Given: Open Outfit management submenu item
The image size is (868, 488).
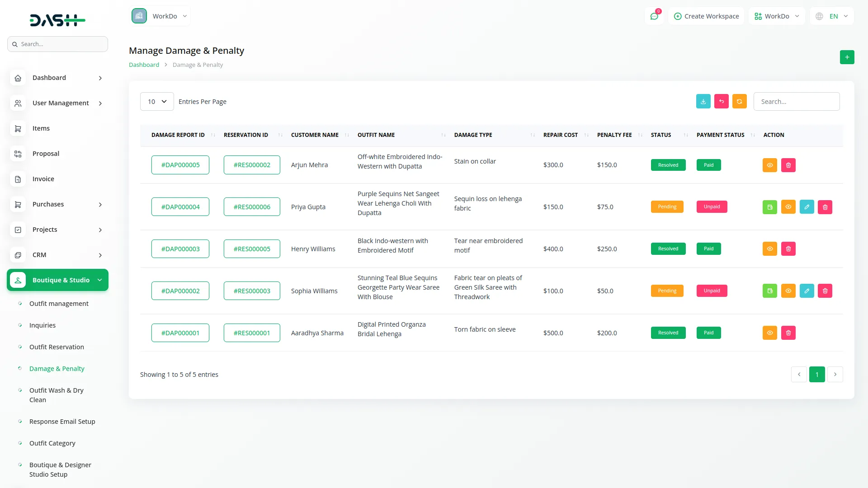Looking at the screenshot, I should click(59, 304).
